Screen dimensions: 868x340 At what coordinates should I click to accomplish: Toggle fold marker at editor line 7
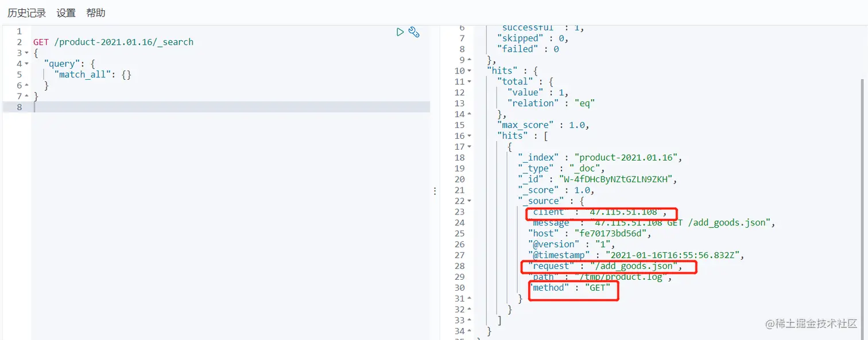[x=27, y=96]
